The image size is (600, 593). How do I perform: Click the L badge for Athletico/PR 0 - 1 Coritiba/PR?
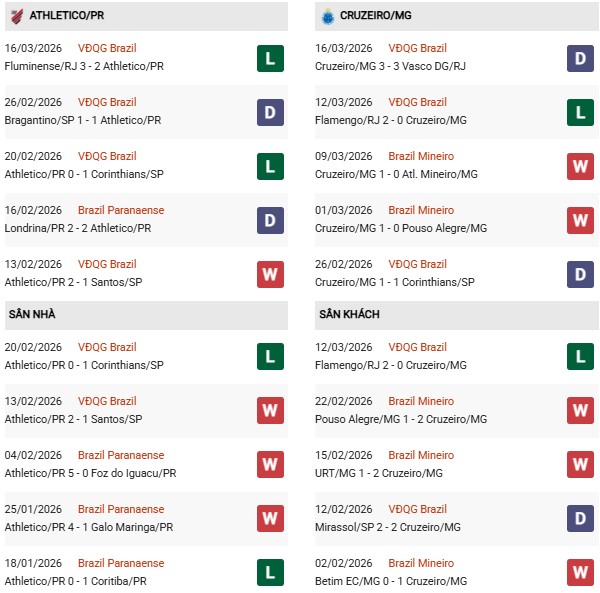coord(270,572)
